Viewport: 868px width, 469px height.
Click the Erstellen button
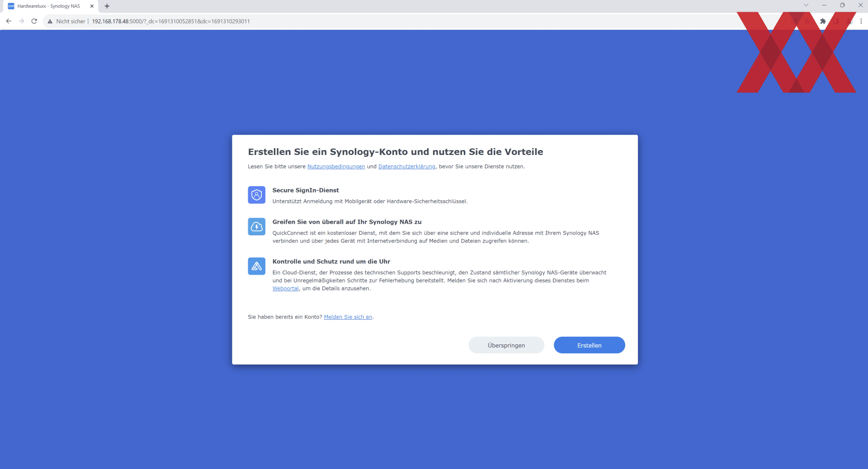click(x=590, y=345)
